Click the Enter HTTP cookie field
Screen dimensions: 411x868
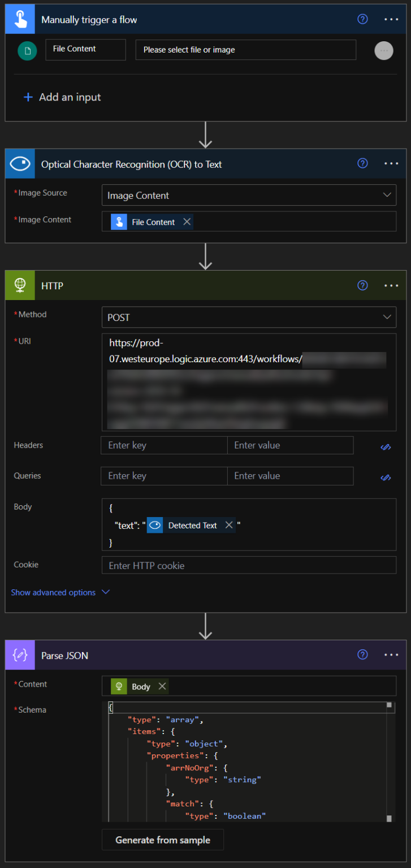249,565
